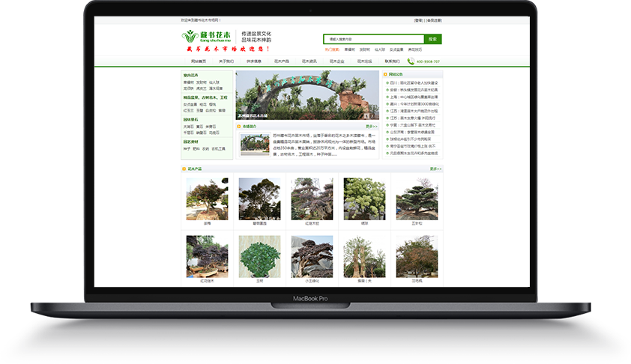The image size is (631, 364).
Task: Click the 登录 login link at top right
Action: [x=418, y=20]
